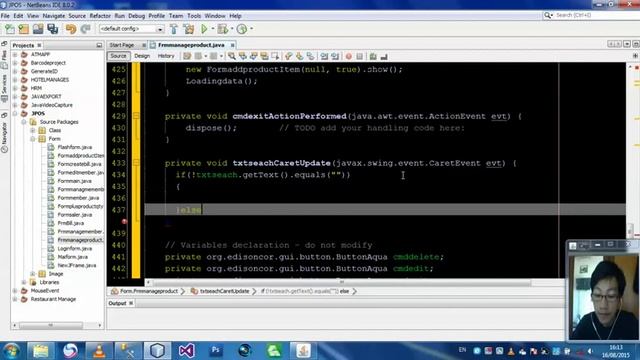The image size is (640, 360).
Task: Click the Redo arrow icon
Action: click(85, 29)
